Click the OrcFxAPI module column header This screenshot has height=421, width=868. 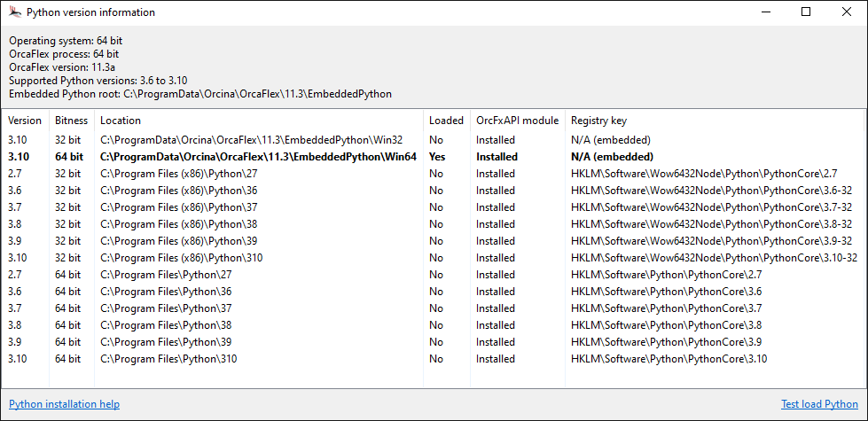tap(517, 121)
